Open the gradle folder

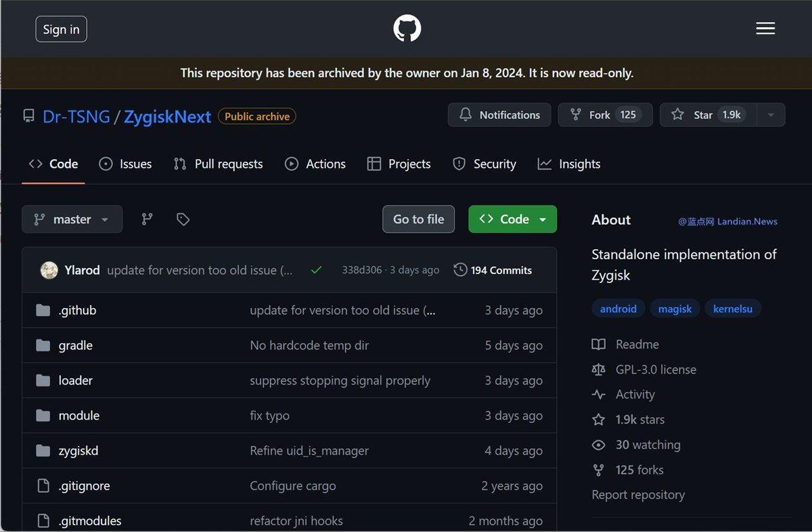click(76, 345)
